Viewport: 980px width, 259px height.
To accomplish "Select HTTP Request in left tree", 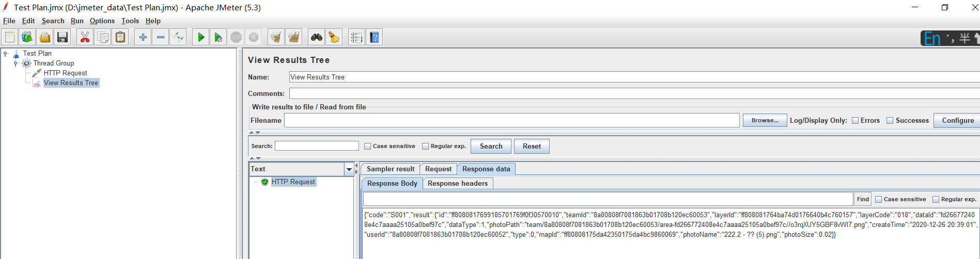I will tap(65, 73).
